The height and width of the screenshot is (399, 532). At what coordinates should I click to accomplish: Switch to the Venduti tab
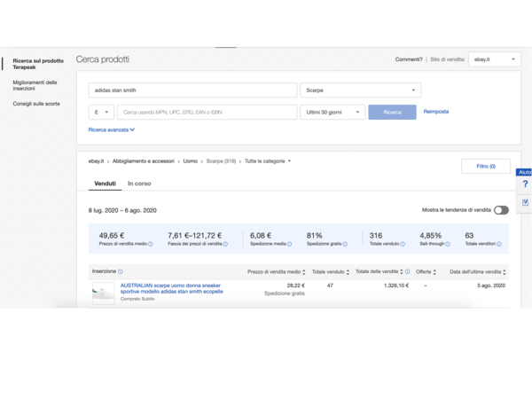(x=105, y=184)
